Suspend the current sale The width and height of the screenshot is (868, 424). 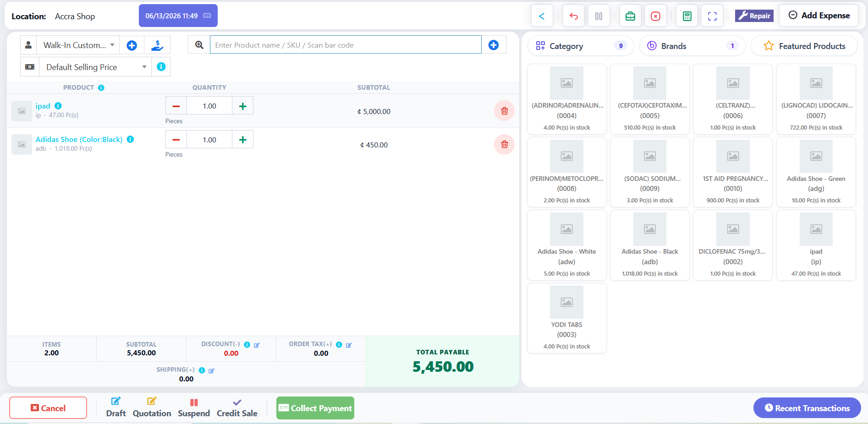[x=194, y=407]
